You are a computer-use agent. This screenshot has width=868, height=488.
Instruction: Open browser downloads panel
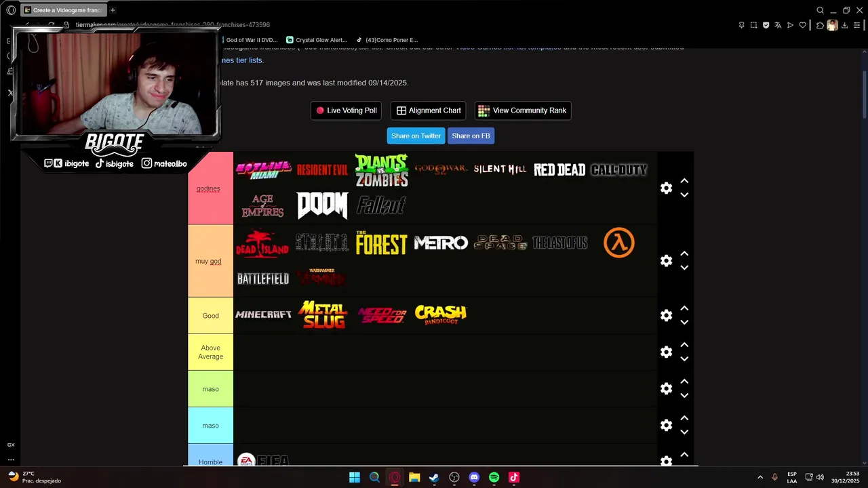point(844,25)
